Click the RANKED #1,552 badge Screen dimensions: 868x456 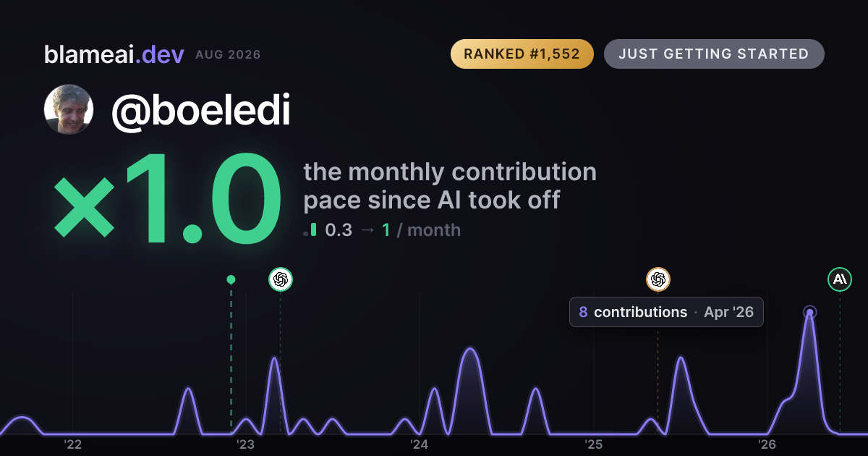[x=522, y=54]
